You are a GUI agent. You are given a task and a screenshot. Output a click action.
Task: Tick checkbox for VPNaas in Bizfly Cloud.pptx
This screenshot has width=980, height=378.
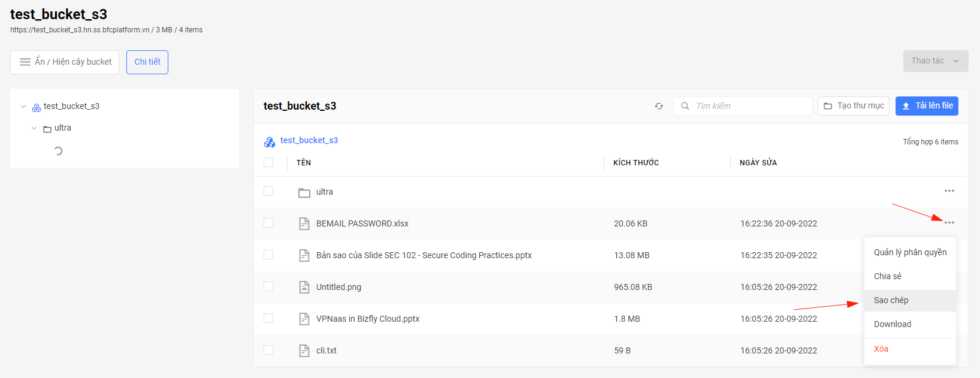268,318
